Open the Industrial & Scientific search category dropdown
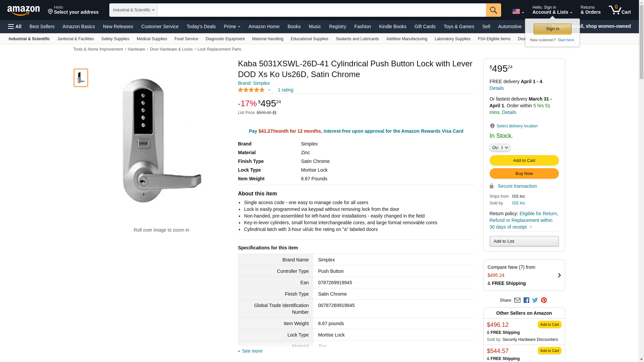The height and width of the screenshot is (362, 644). coord(133,10)
